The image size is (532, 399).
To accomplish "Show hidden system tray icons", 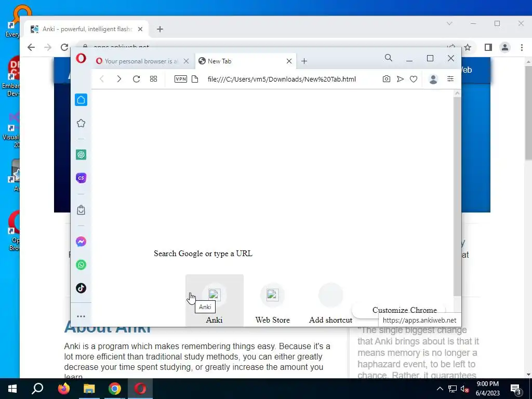I will click(440, 389).
